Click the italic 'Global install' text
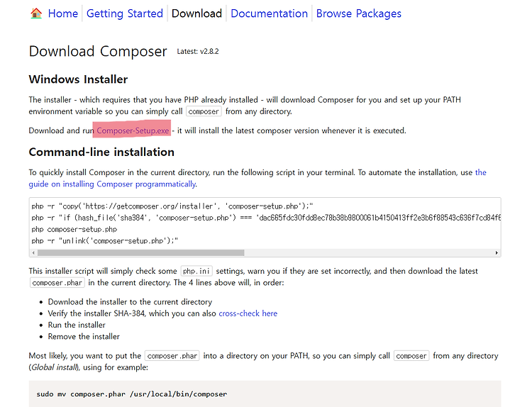This screenshot has width=532, height=407. point(55,367)
